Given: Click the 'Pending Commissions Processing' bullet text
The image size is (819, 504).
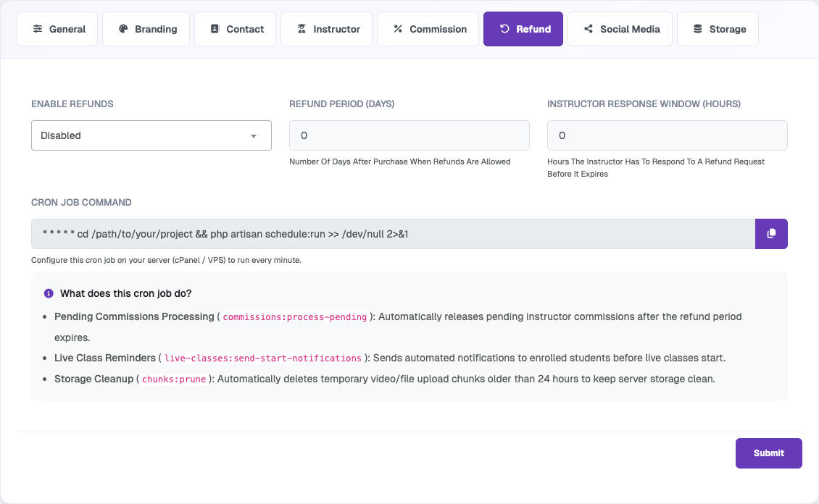Looking at the screenshot, I should click(134, 316).
